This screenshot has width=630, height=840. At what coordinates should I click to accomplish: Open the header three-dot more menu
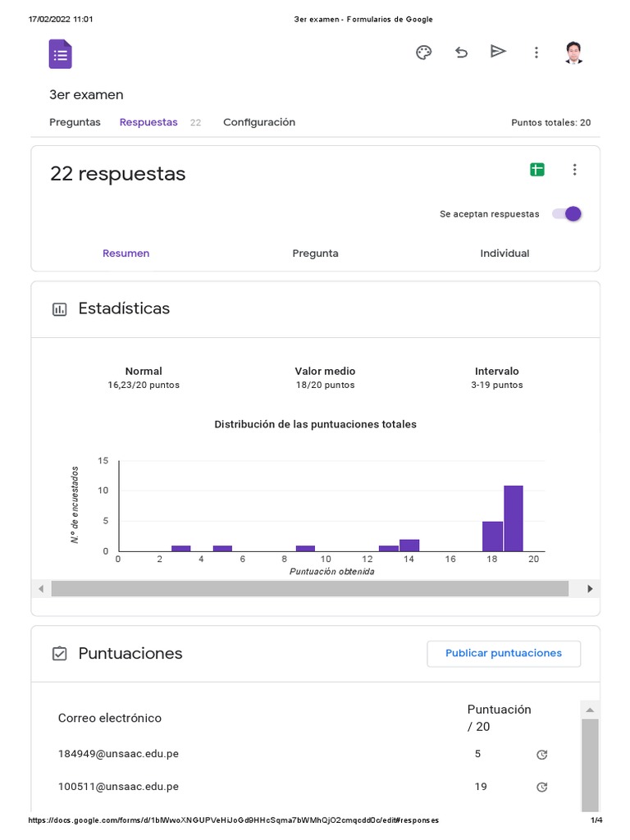pyautogui.click(x=536, y=52)
